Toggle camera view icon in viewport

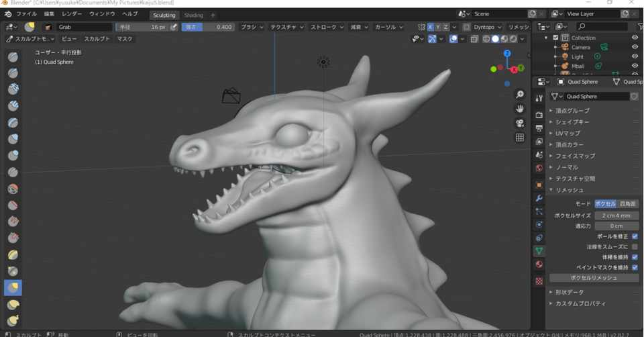(x=520, y=124)
